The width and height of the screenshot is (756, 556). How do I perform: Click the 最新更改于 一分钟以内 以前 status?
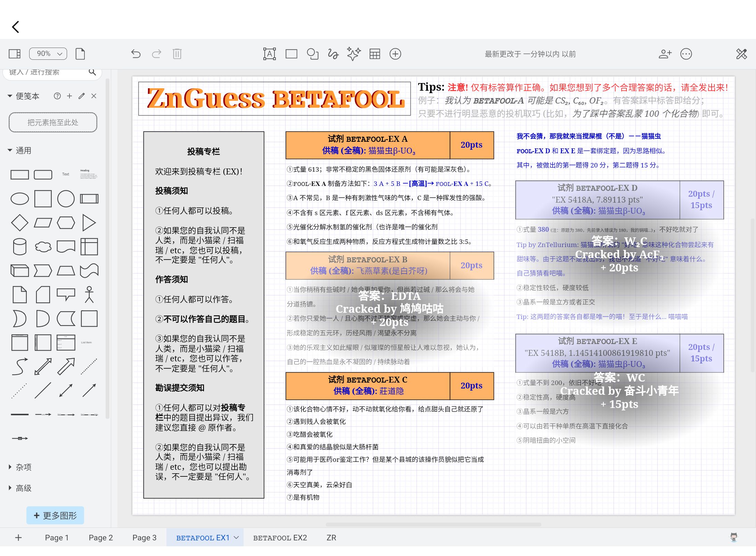(x=530, y=54)
